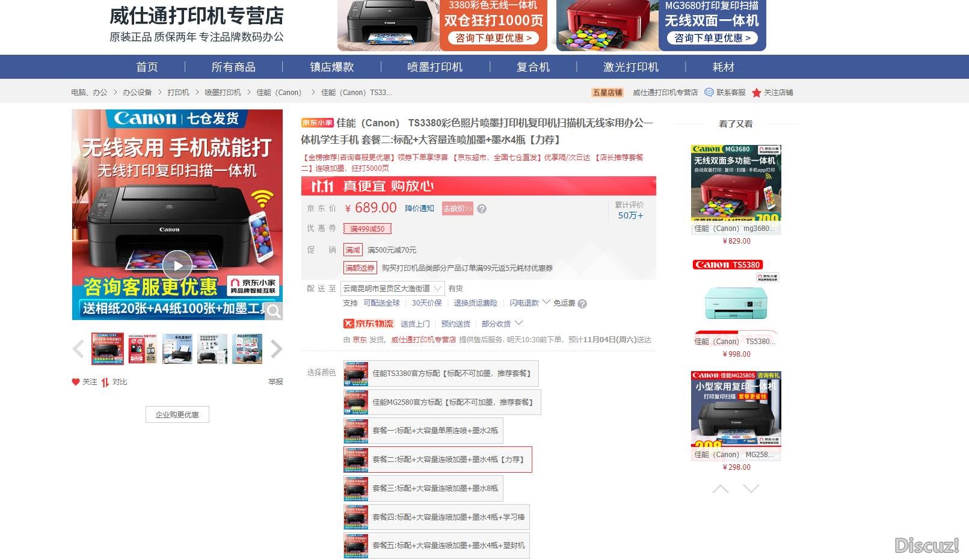969x560 pixels.
Task: Click the 五星店铺 badge
Action: [x=607, y=93]
